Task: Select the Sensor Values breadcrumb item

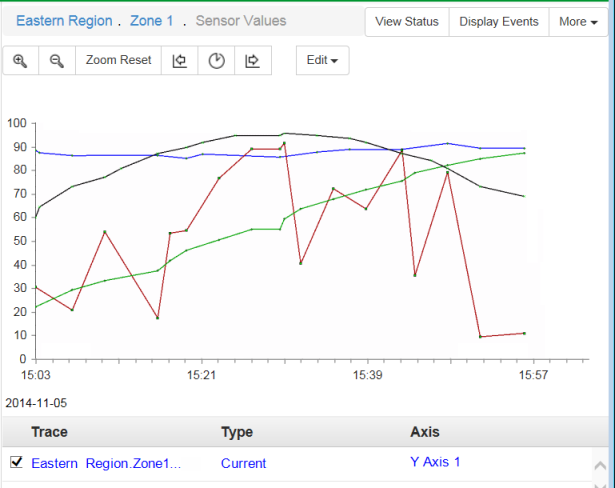Action: pos(240,21)
